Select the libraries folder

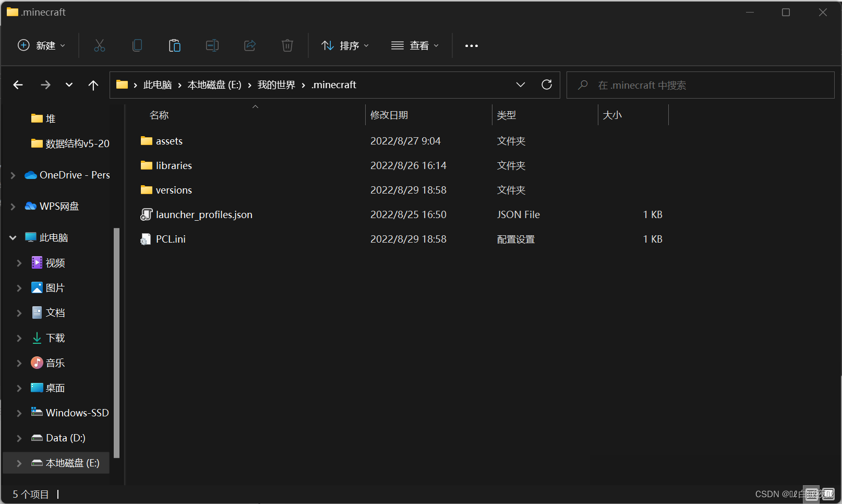tap(174, 165)
